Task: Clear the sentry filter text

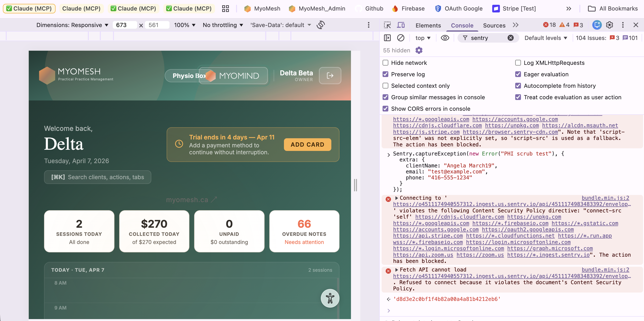Action: (x=510, y=38)
